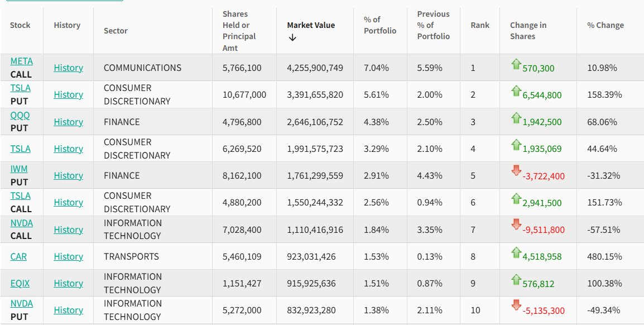Open the META stock link
Screen dimensions: 644x325
pos(21,61)
